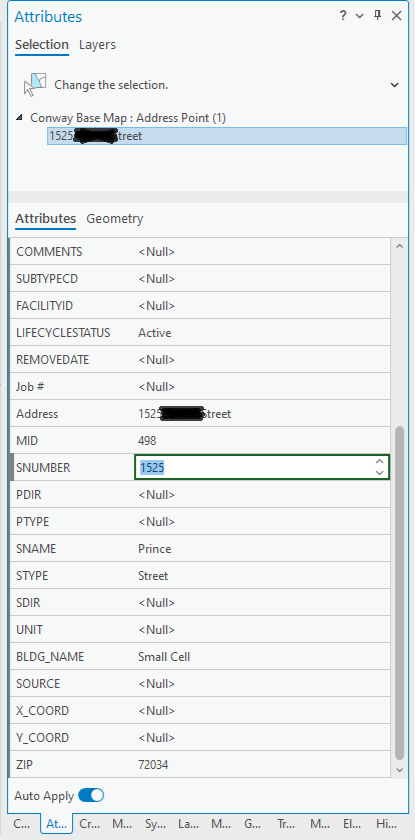Expand the Change the selection chevron
This screenshot has height=840, width=415.
point(395,85)
